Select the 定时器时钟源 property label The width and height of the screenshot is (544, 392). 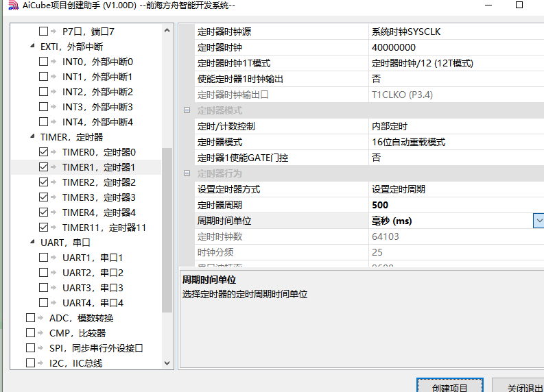[x=224, y=32]
